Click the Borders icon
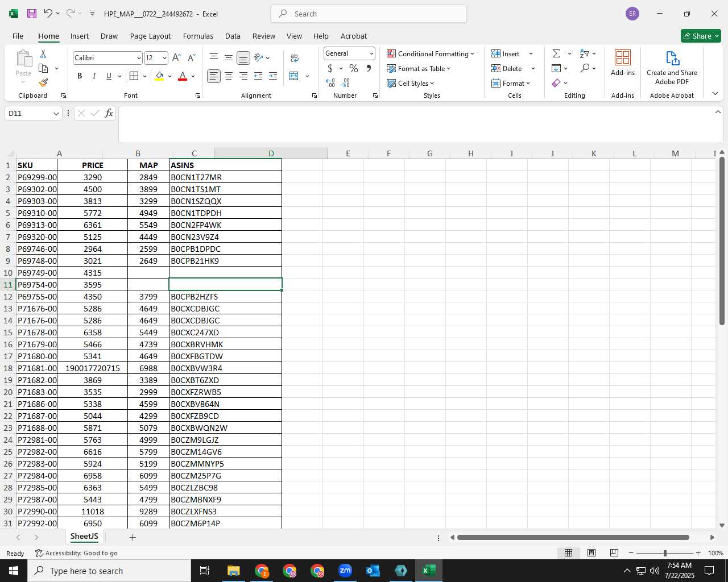 click(134, 76)
